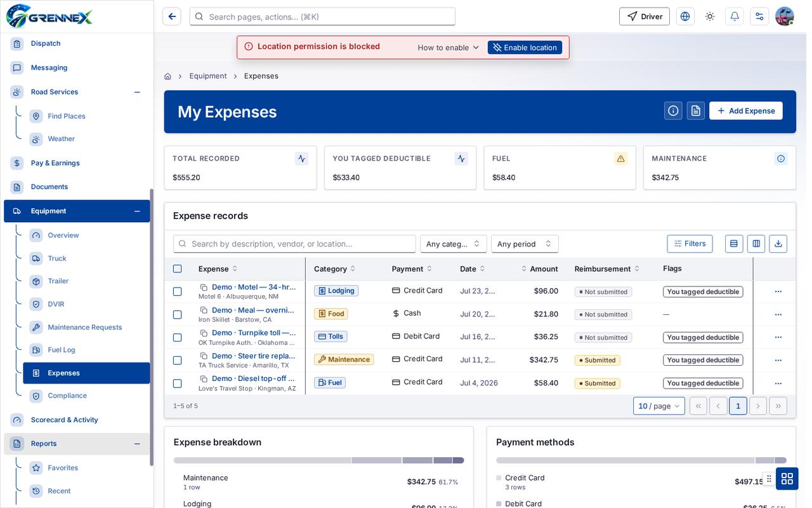This screenshot has height=508, width=812.
Task: Open the notifications bell
Action: coord(735,17)
